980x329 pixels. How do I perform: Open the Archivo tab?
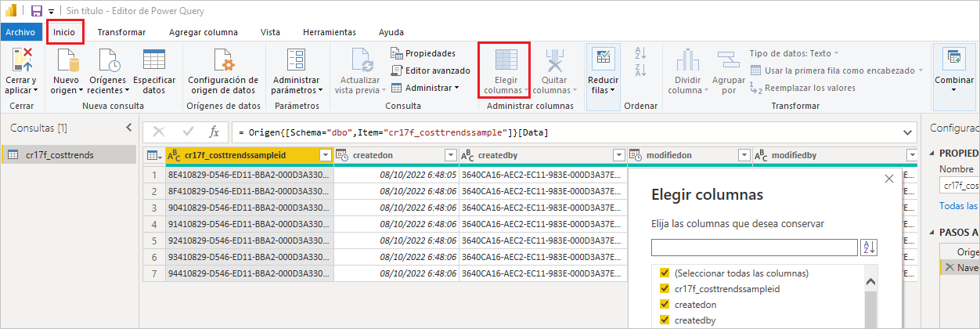pos(20,32)
